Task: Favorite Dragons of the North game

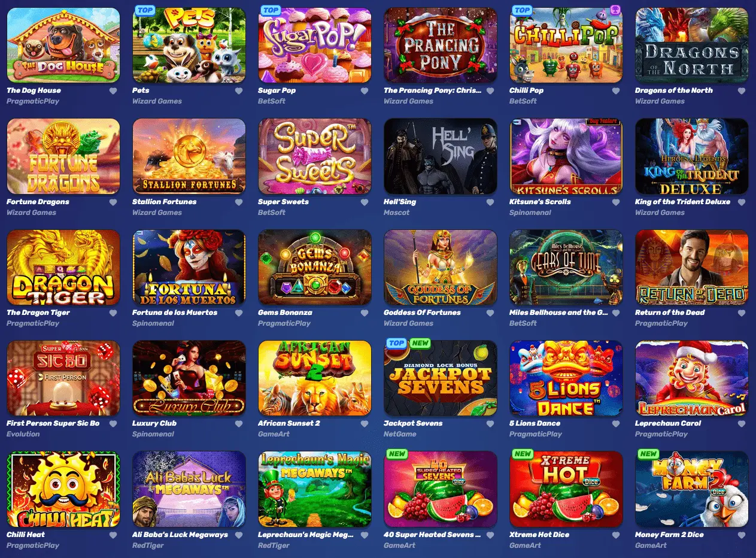Action: [x=742, y=91]
